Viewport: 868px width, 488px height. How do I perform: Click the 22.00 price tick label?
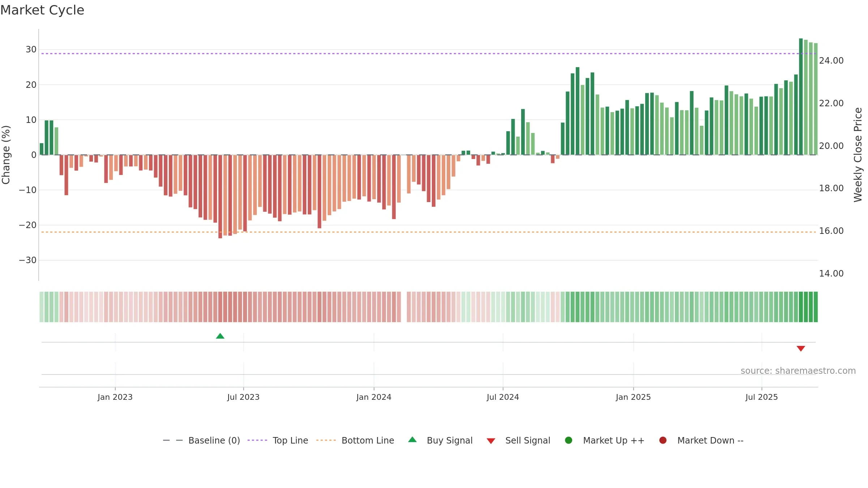tap(831, 103)
